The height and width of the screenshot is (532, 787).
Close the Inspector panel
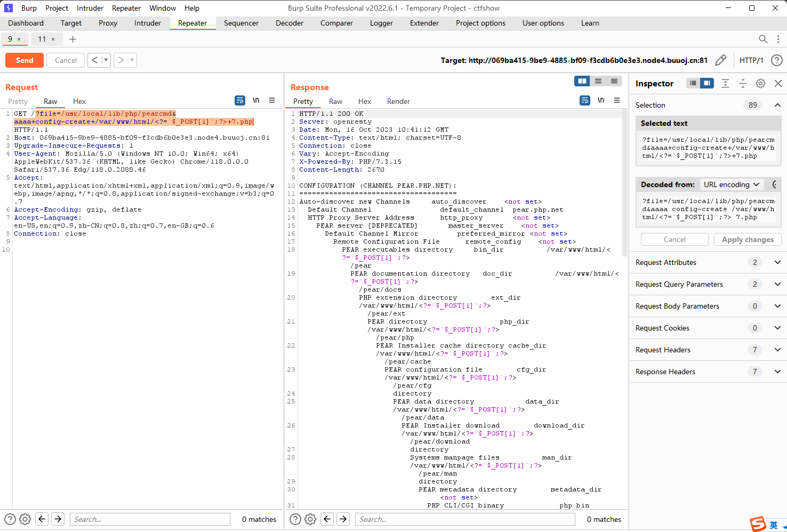[778, 83]
